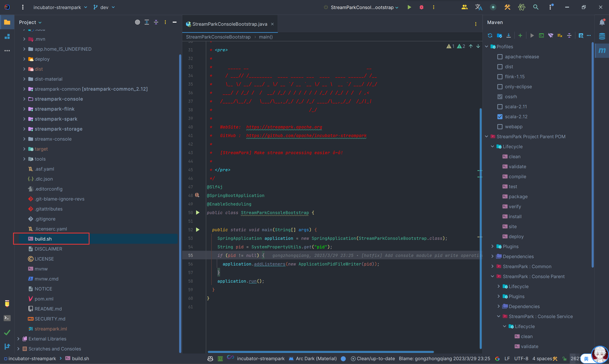Screen dimensions: 609x364
Task: Click the Search Everywhere magnifier icon
Action: (x=536, y=7)
